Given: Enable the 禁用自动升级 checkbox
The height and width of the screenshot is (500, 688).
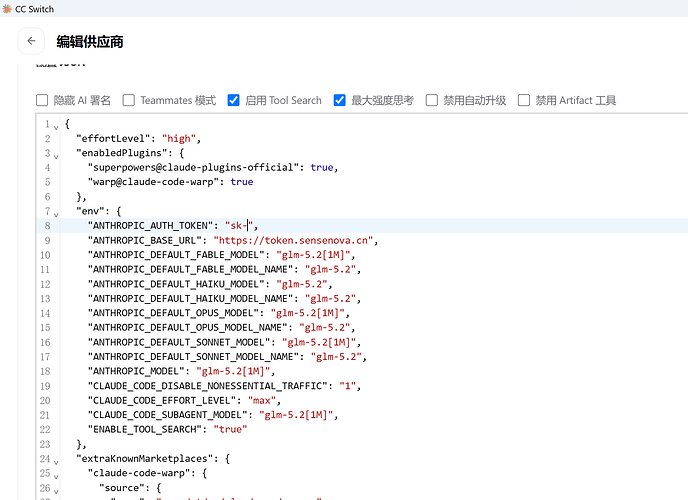Looking at the screenshot, I should click(432, 100).
